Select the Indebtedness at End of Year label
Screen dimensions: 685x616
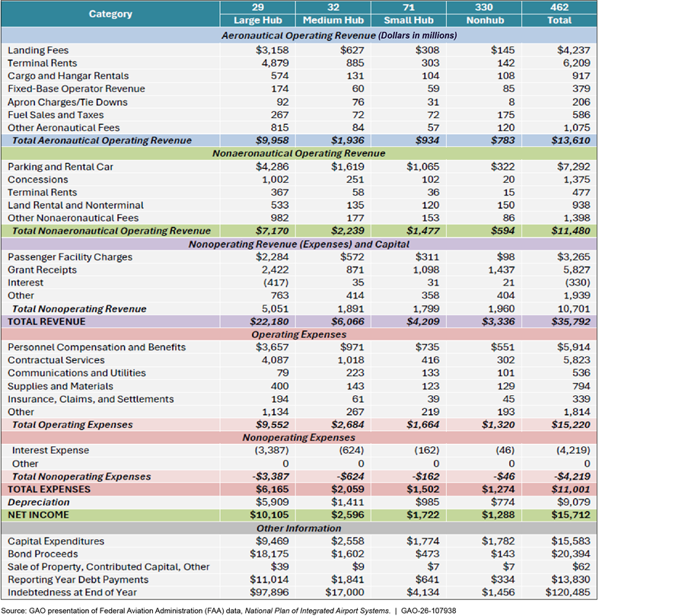coord(72,592)
